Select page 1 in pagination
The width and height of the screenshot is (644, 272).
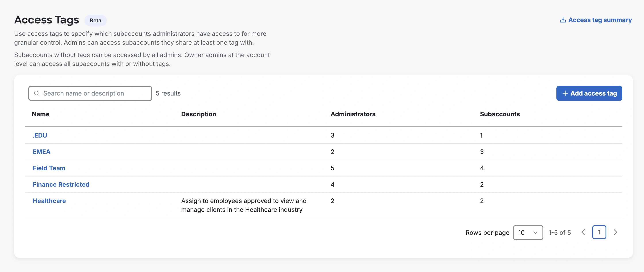point(599,232)
